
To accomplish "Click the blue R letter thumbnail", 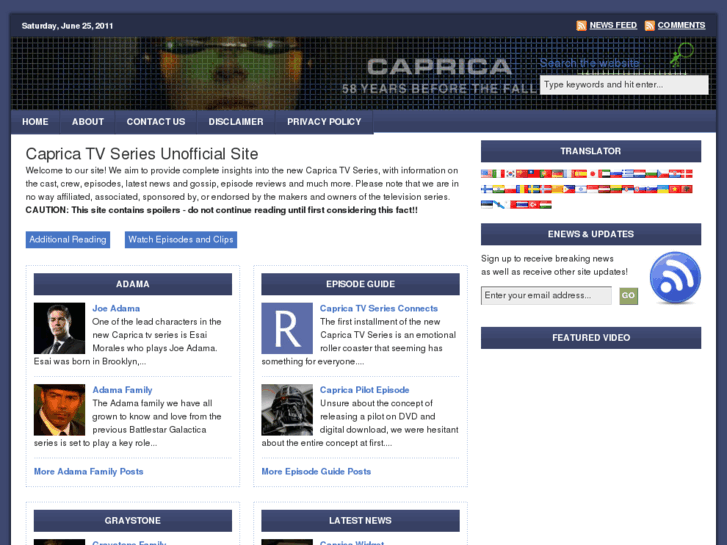I will (287, 328).
